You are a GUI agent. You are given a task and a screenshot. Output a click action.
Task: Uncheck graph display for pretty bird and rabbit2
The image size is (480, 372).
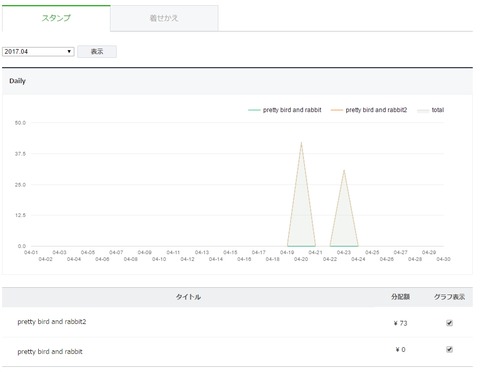pyautogui.click(x=449, y=323)
